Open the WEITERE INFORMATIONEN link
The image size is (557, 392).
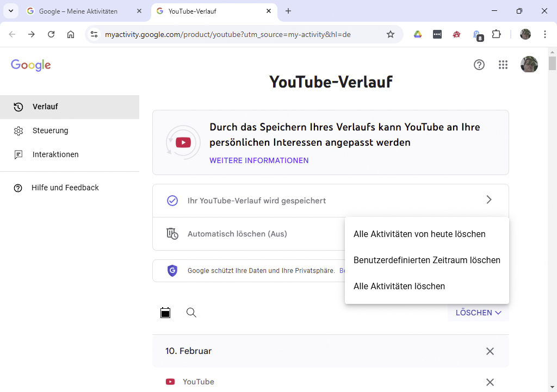tap(259, 160)
